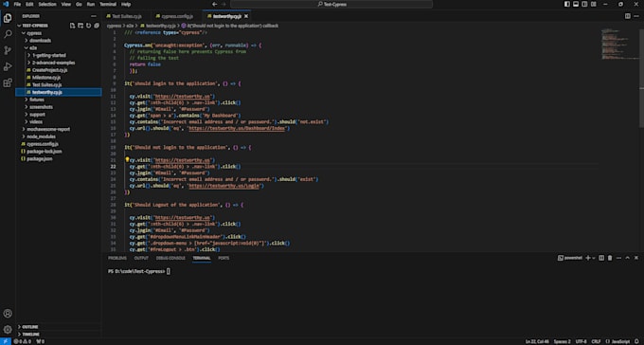Click the New File icon in Explorer

[72, 26]
